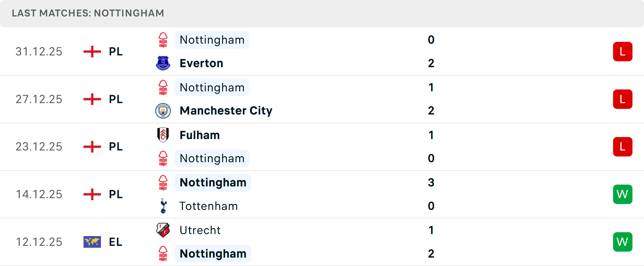Click the Everton club crest icon
The width and height of the screenshot is (644, 266).
(x=163, y=63)
